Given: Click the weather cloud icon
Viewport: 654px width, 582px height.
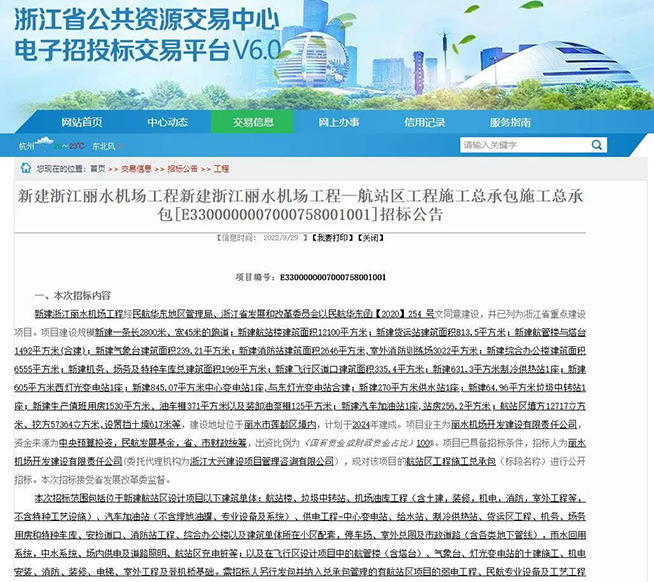Looking at the screenshot, I should 44,143.
